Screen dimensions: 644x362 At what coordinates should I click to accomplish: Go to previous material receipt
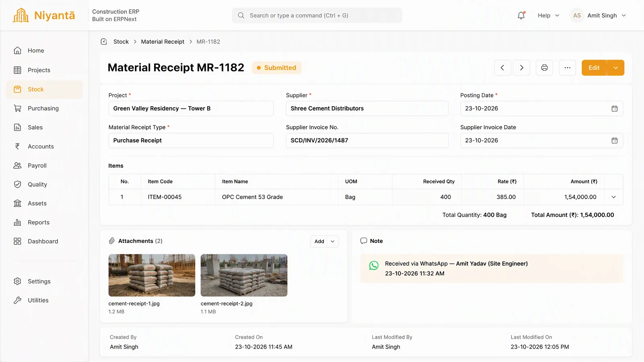coord(502,68)
